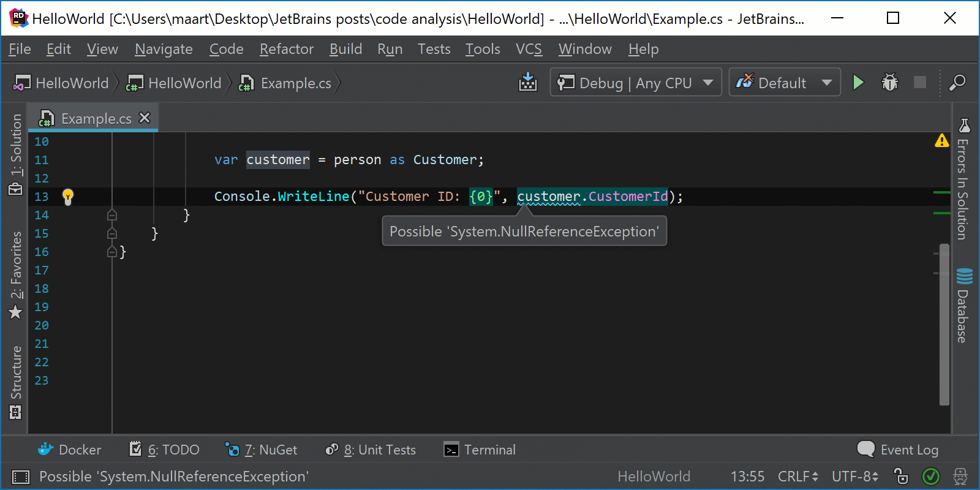
Task: Open the Window menu
Action: 585,49
